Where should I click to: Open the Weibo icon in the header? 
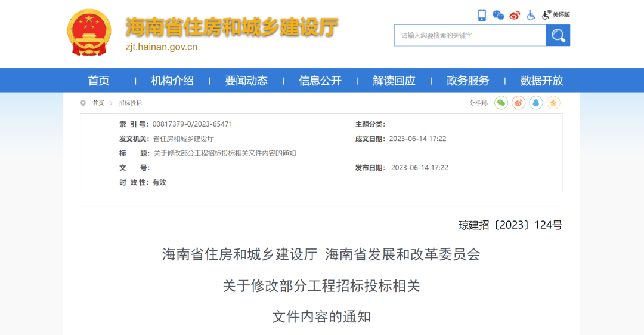click(x=515, y=16)
